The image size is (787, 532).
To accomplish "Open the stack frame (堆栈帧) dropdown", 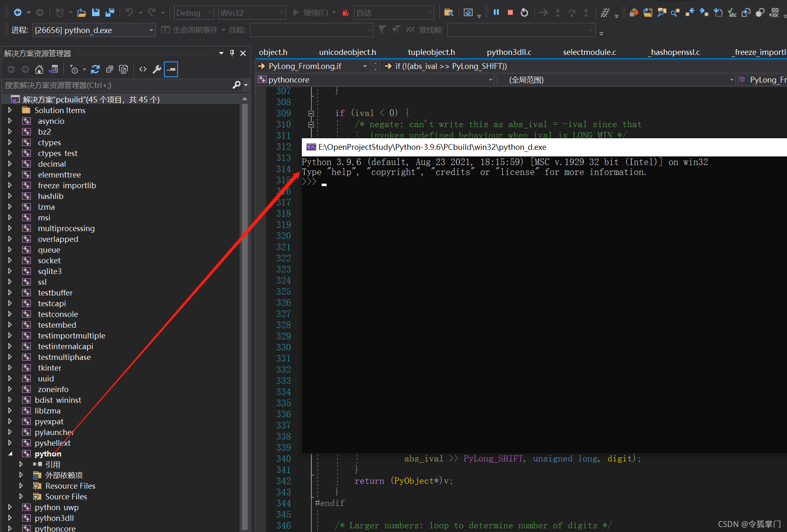I will [522, 30].
